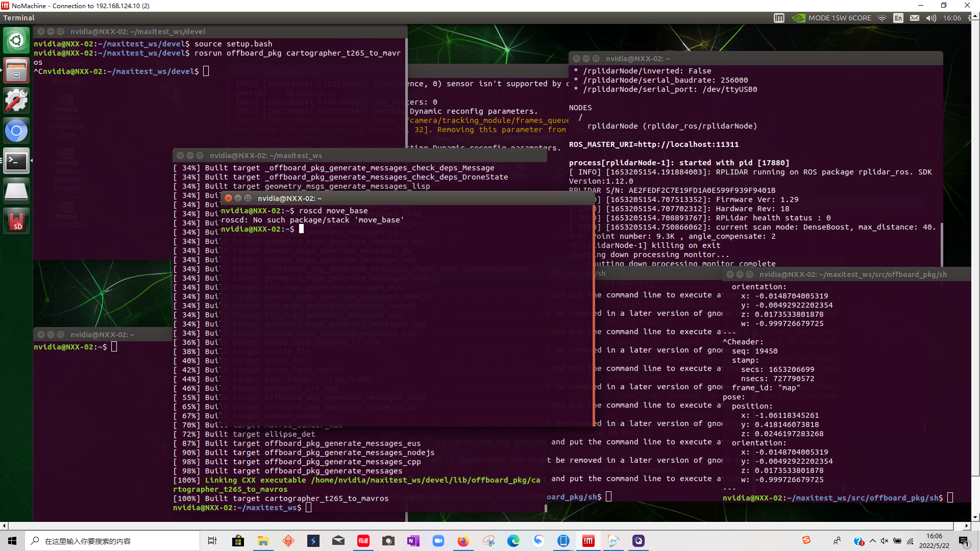
Task: Open File Explorer from the taskbar
Action: tap(263, 541)
